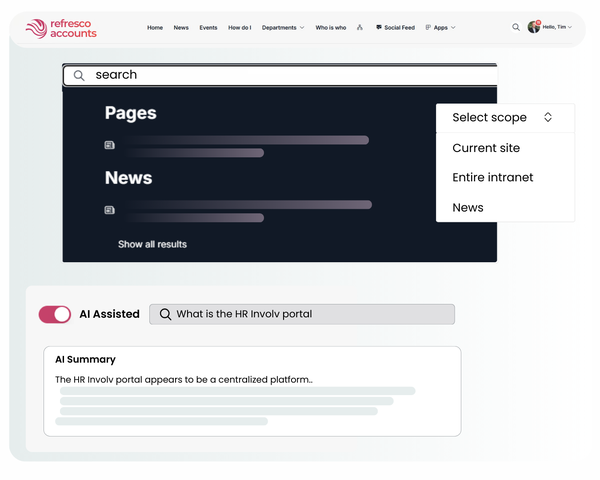Image resolution: width=600 pixels, height=480 pixels.
Task: Open Events in the top navigation
Action: 208,28
